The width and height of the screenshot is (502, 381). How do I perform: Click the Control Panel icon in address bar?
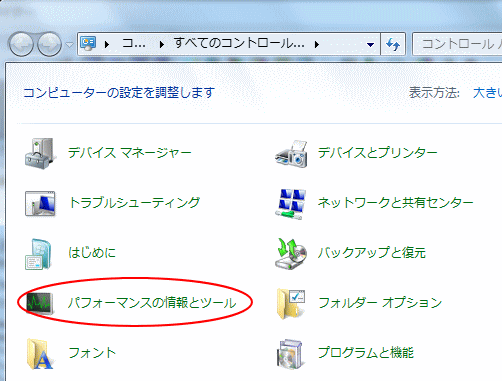[88, 44]
